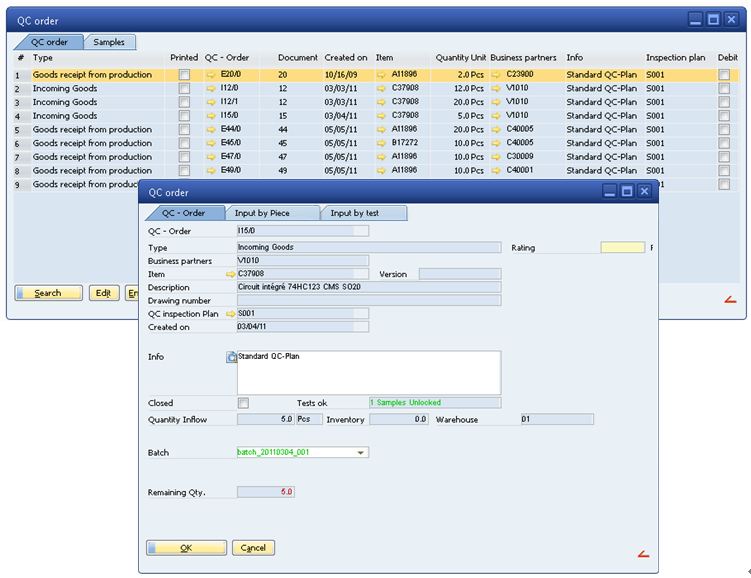Image resolution: width=751 pixels, height=578 pixels.
Task: Check Printed box for first Goods receipt row
Action: click(x=183, y=75)
